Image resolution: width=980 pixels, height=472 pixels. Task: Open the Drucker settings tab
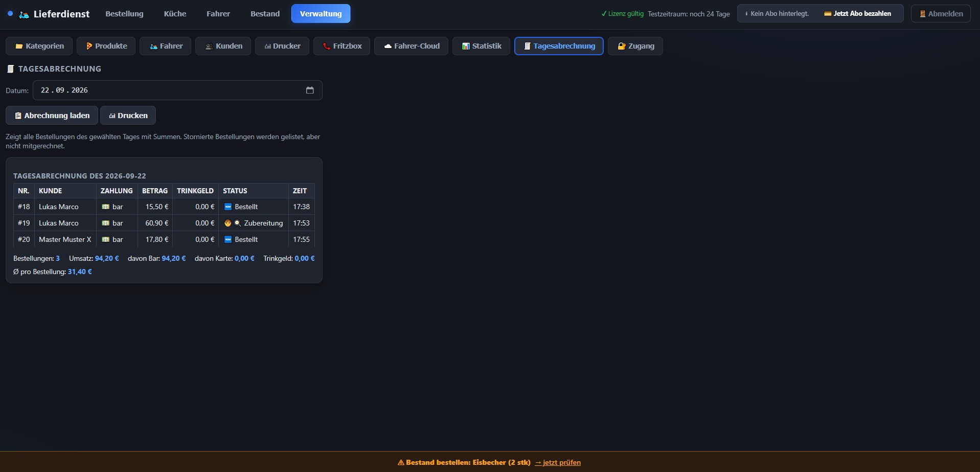(x=282, y=46)
